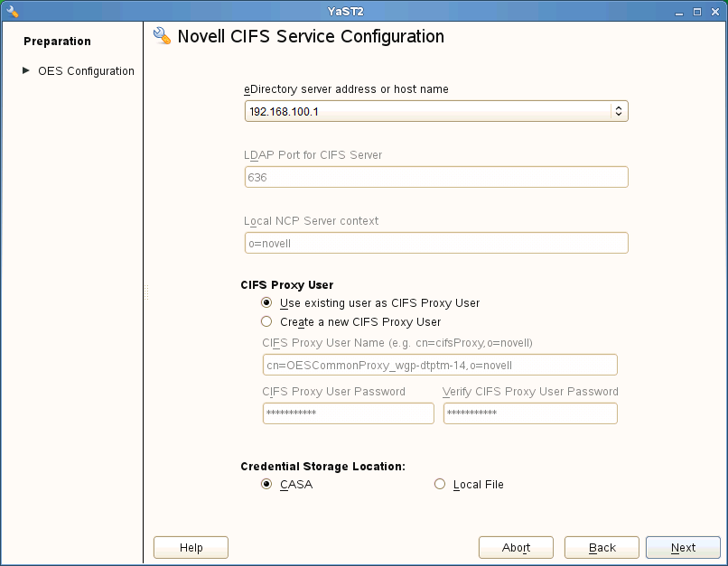728x566 pixels.
Task: Click the Novell CIFS configuration header icon
Action: point(163,36)
